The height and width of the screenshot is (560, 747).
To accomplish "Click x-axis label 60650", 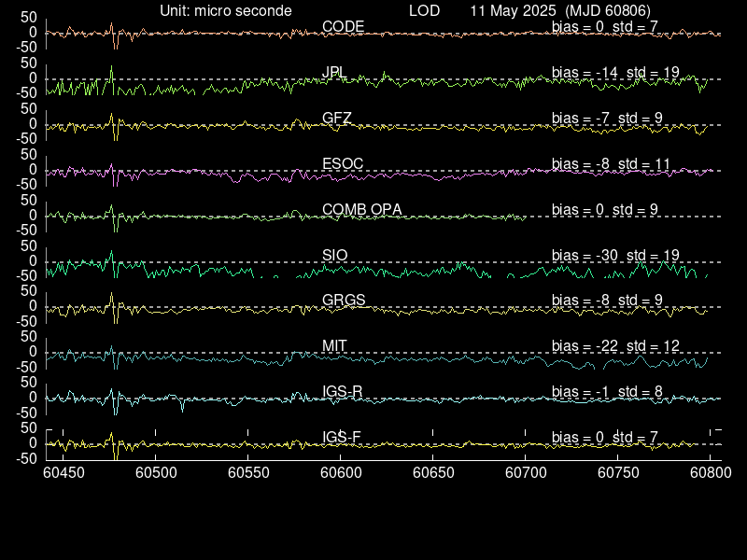I will [433, 473].
